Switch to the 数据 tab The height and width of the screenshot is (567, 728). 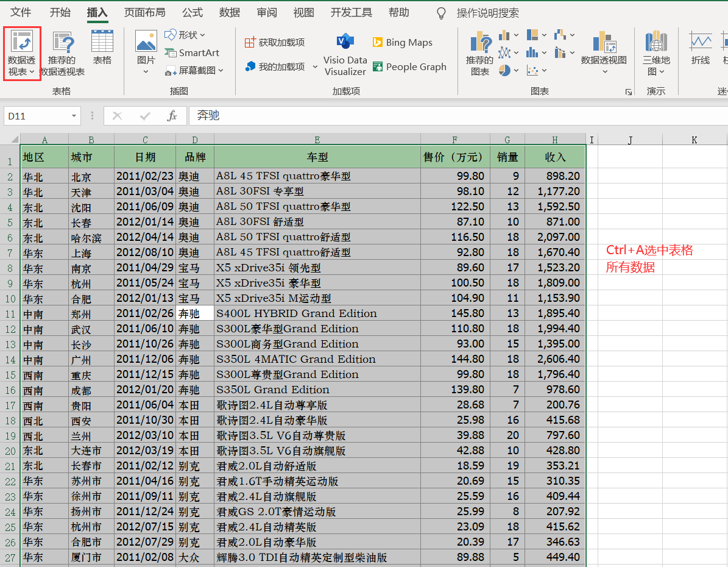tap(229, 13)
